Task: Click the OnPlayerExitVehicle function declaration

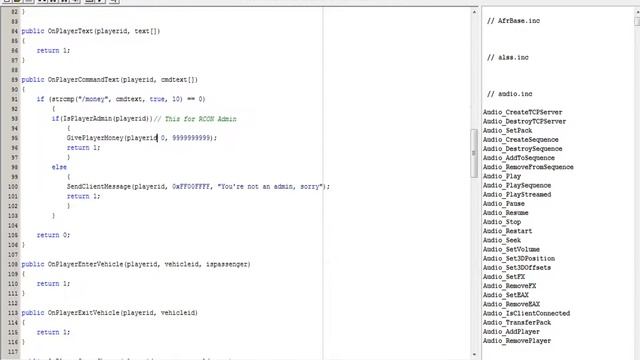Action: tap(109, 313)
